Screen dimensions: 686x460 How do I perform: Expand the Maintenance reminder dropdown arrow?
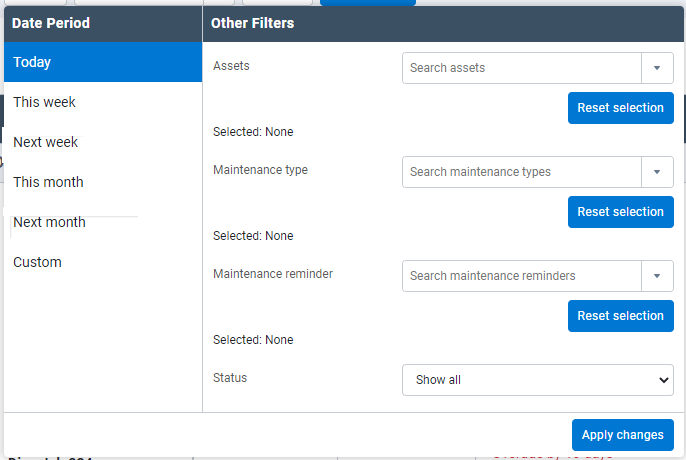657,276
